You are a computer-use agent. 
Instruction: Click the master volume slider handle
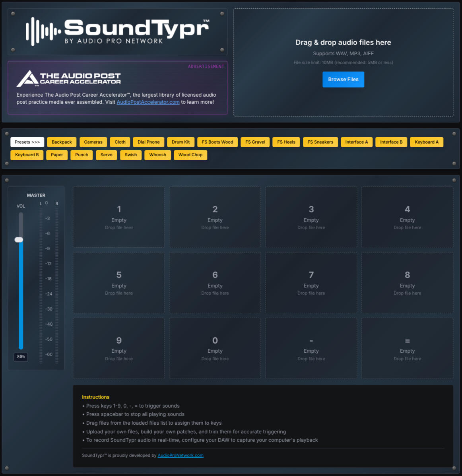19,239
